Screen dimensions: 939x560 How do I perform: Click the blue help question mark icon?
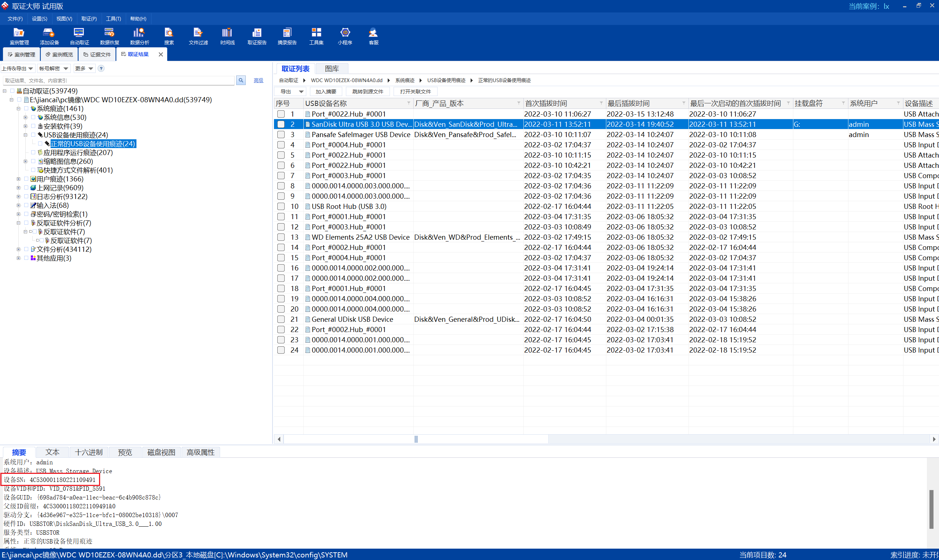pos(101,69)
